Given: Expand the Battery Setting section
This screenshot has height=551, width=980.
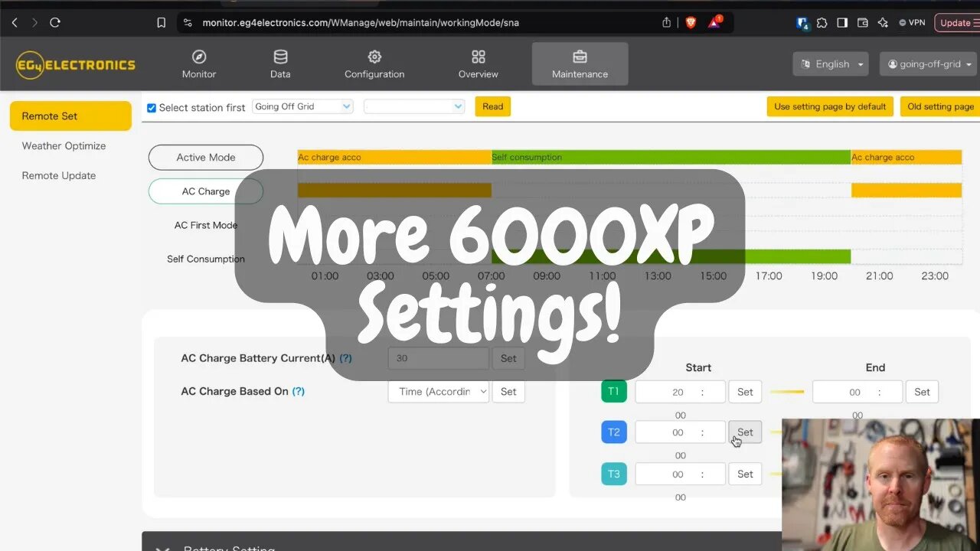Looking at the screenshot, I should (x=461, y=543).
